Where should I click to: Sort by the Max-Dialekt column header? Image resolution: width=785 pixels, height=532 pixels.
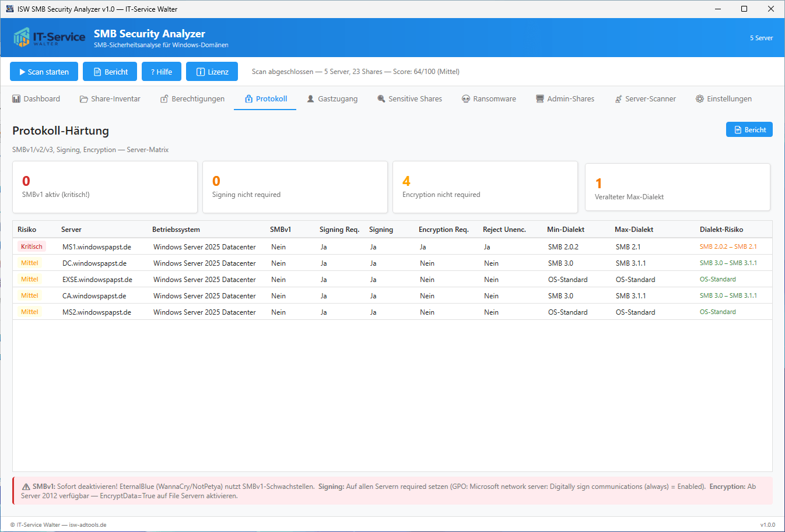pos(633,230)
